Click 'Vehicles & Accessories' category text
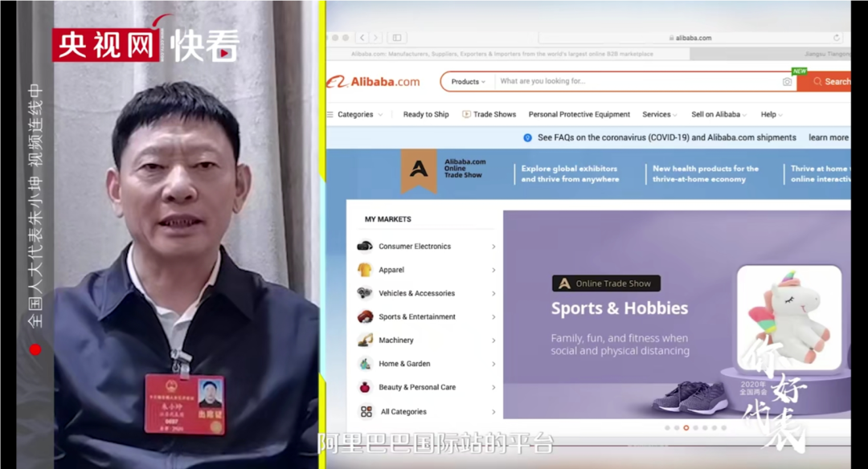This screenshot has width=868, height=469. pyautogui.click(x=417, y=293)
